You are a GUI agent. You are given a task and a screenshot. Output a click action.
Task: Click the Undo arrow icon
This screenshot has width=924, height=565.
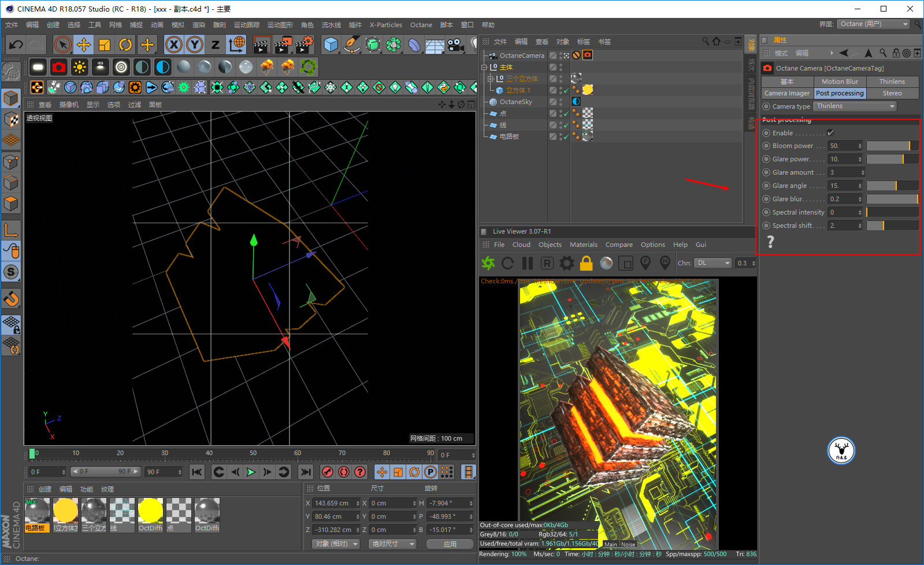coord(16,45)
